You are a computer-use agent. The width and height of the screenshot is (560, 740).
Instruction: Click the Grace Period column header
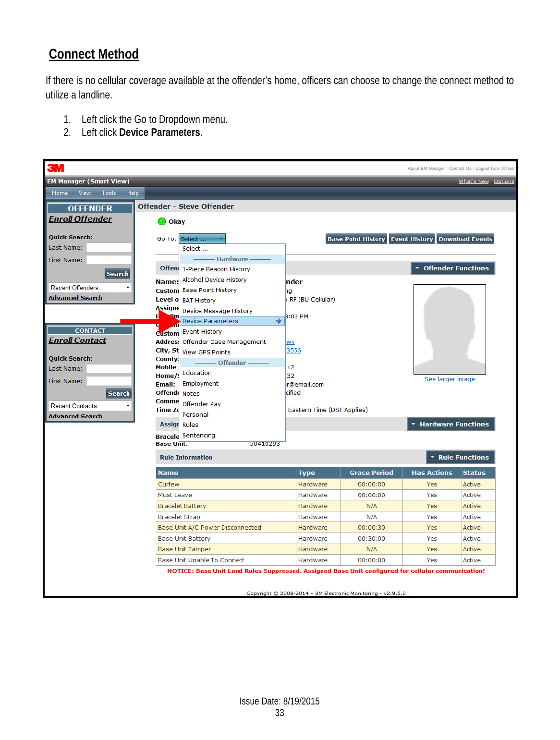[371, 473]
